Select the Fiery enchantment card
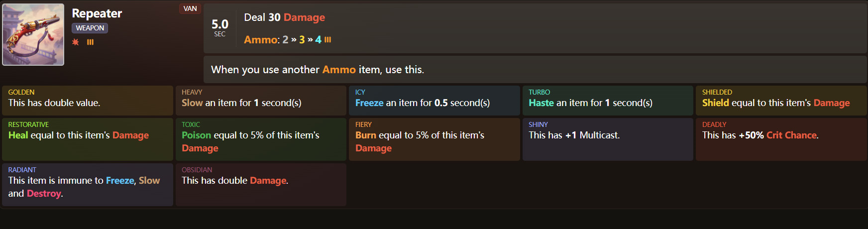The height and width of the screenshot is (229, 868). pos(434,139)
